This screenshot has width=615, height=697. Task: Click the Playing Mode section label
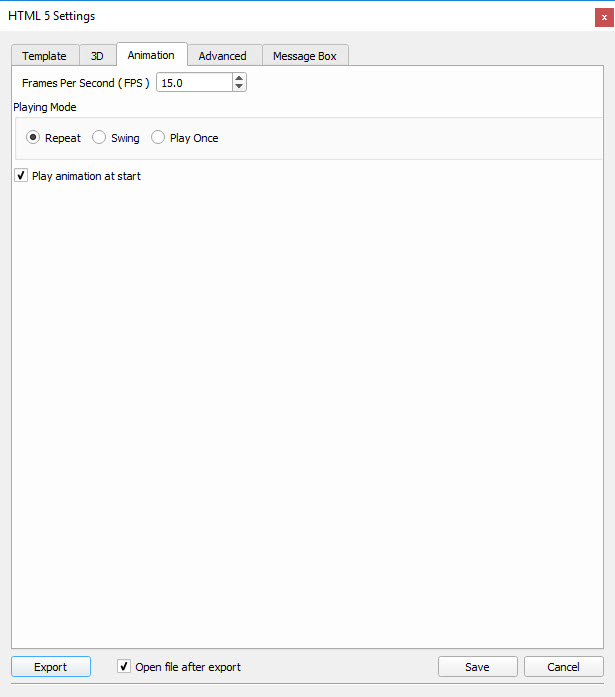pos(45,107)
